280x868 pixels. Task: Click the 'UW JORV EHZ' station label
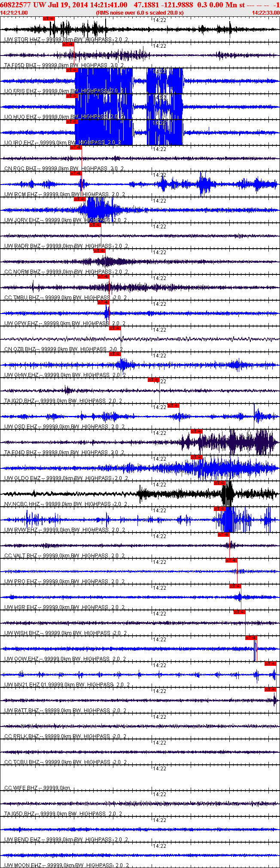(22, 220)
